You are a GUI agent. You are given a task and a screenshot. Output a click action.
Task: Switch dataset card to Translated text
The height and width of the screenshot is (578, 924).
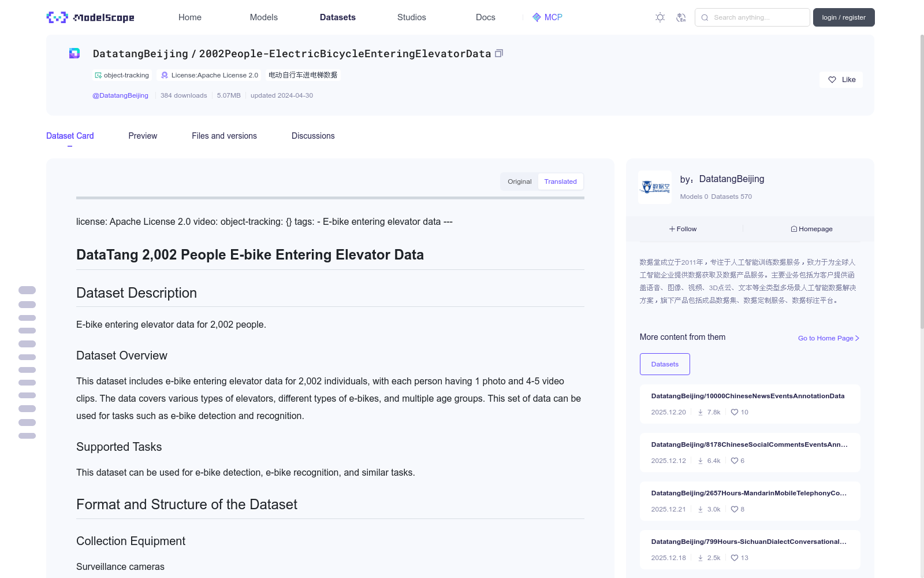(x=560, y=181)
